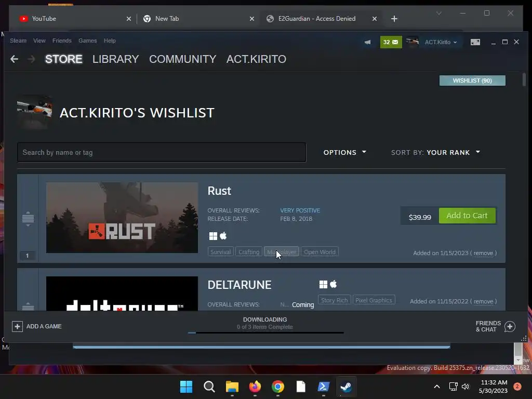Viewport: 532px width, 399px height.
Task: Click the Open World tag
Action: click(x=320, y=252)
